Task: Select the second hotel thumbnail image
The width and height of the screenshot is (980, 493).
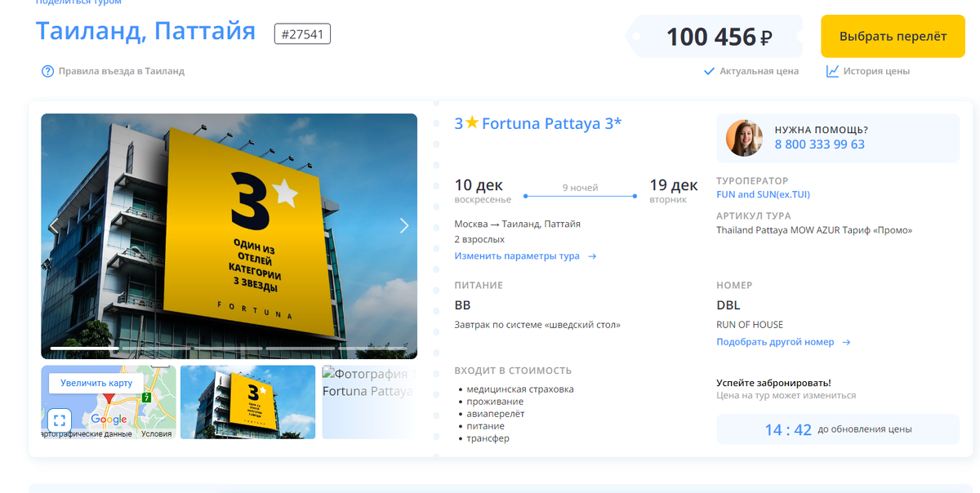Action: pos(247,402)
